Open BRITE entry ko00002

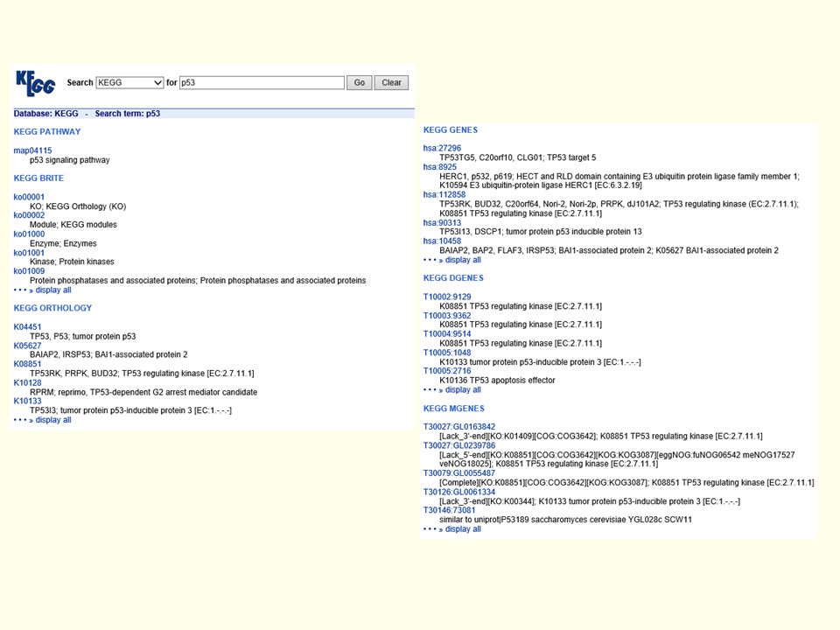(29, 215)
